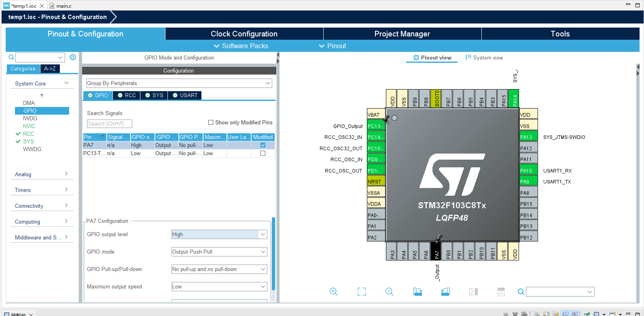
Task: Open the Maximum output speed dropdown
Action: click(219, 286)
